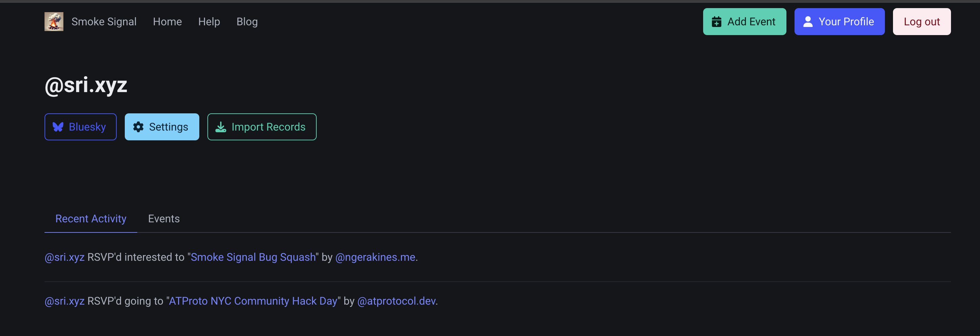Click the calendar plus icon on Add Event
980x336 pixels.
[716, 22]
